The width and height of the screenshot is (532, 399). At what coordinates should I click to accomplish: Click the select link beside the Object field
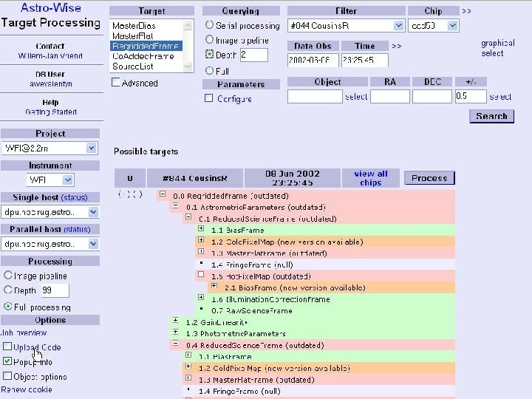(x=356, y=97)
